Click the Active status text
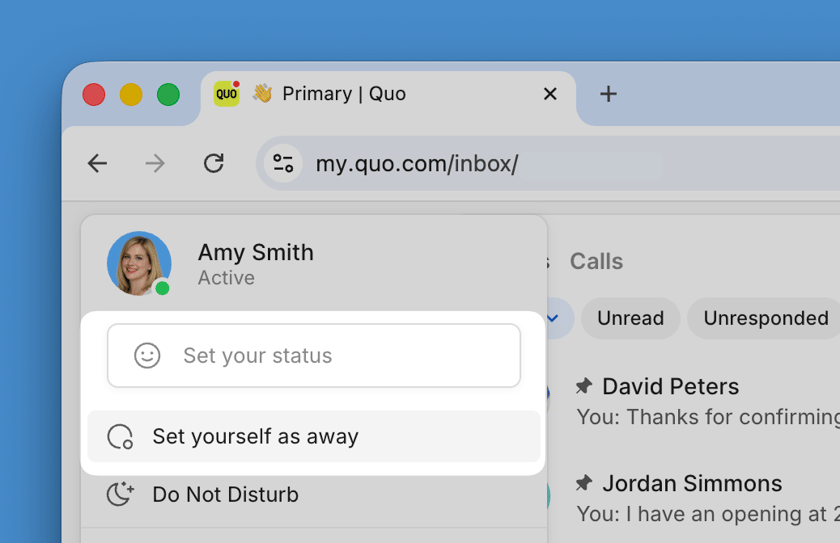This screenshot has width=840, height=543. coord(226,278)
